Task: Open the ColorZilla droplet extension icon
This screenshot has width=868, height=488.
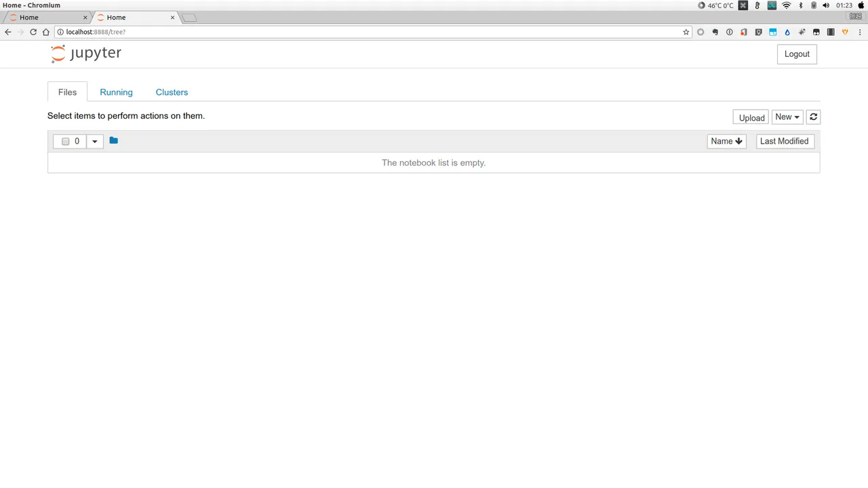Action: pos(787,32)
